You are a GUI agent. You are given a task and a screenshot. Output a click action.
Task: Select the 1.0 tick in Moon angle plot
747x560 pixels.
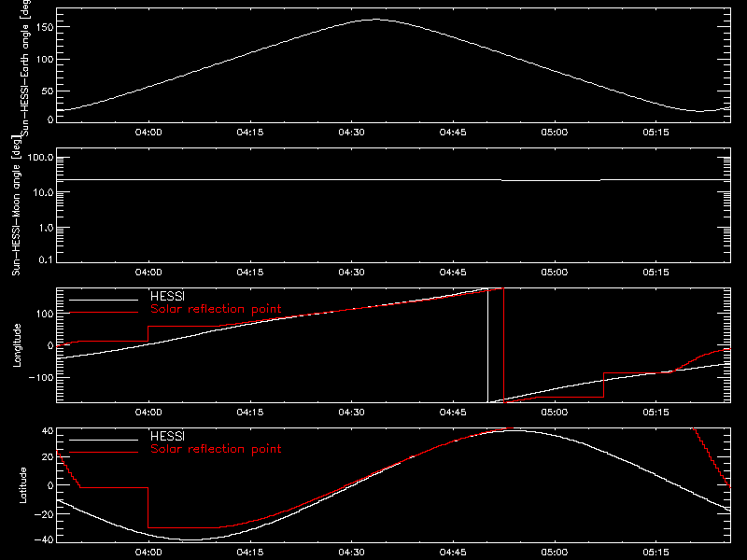46,228
